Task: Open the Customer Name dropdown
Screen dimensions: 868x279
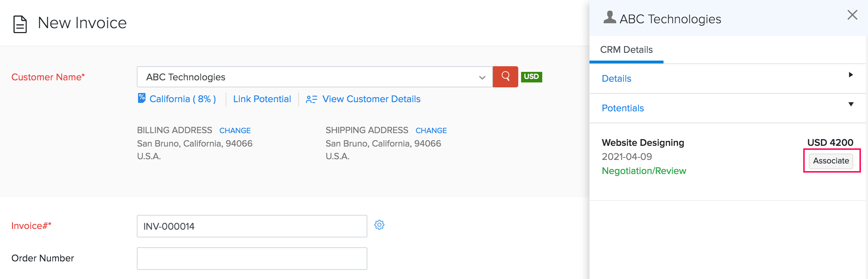Action: [x=482, y=77]
